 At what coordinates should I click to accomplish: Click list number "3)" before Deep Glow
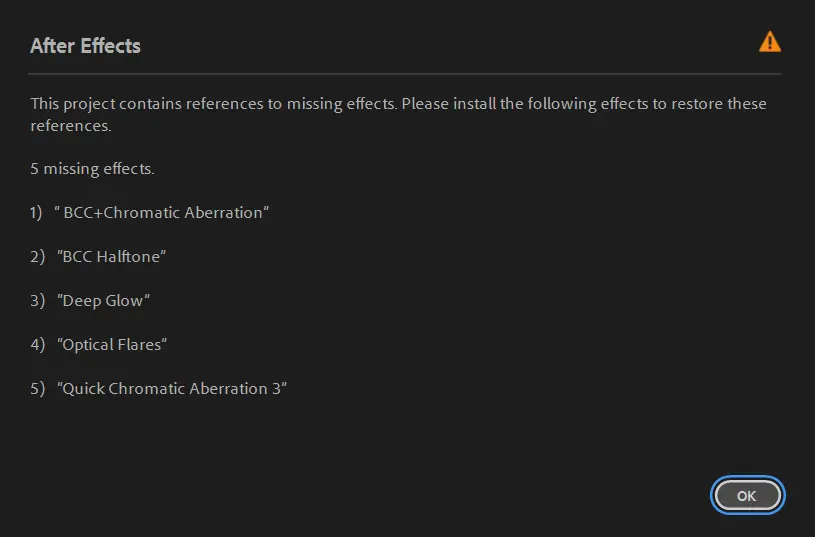[37, 301]
